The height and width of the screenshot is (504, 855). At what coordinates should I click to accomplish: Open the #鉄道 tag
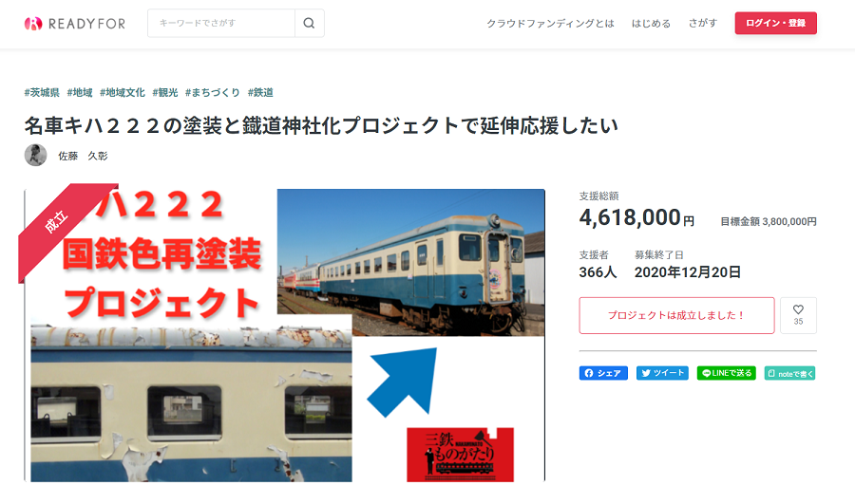[260, 93]
